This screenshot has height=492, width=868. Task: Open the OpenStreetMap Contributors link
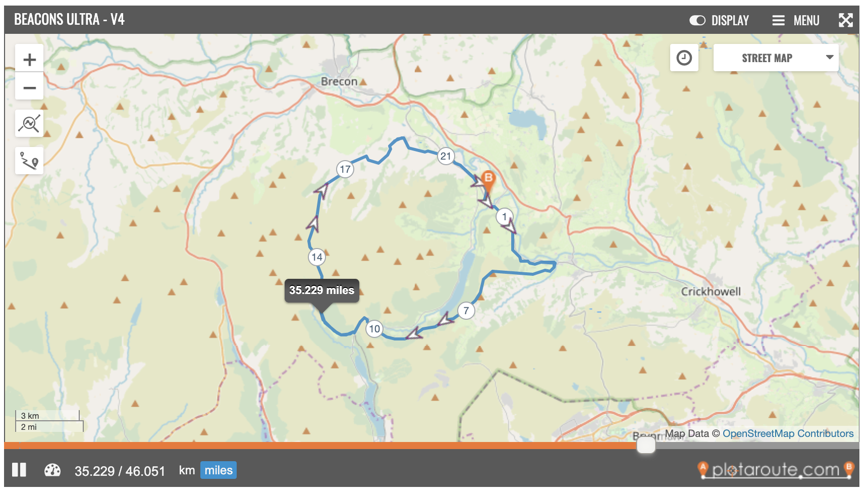tap(789, 433)
